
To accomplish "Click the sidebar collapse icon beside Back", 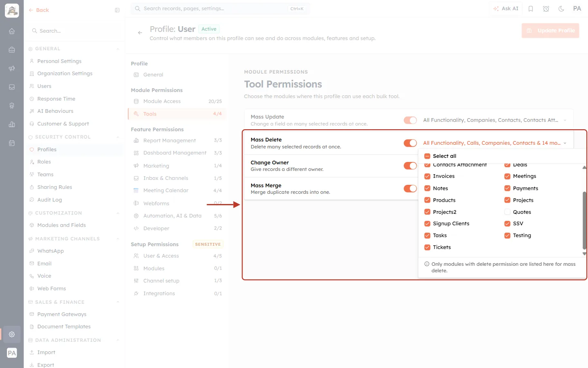I will pos(117,10).
